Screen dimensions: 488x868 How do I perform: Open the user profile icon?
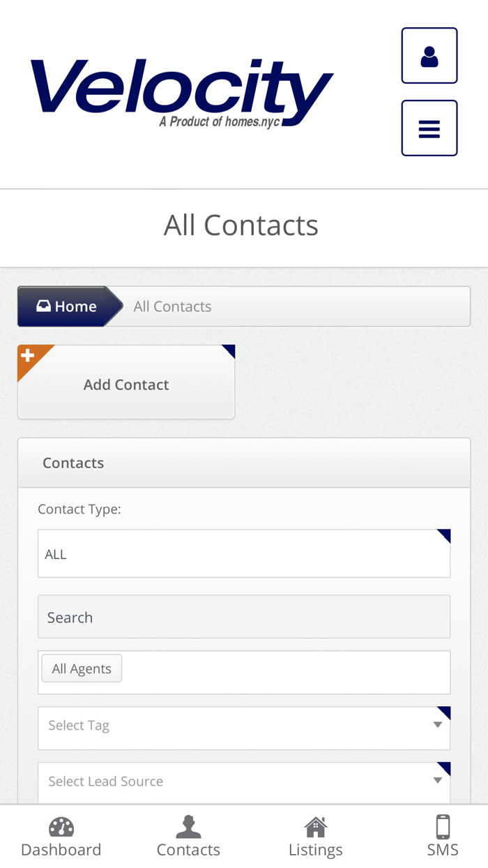429,54
